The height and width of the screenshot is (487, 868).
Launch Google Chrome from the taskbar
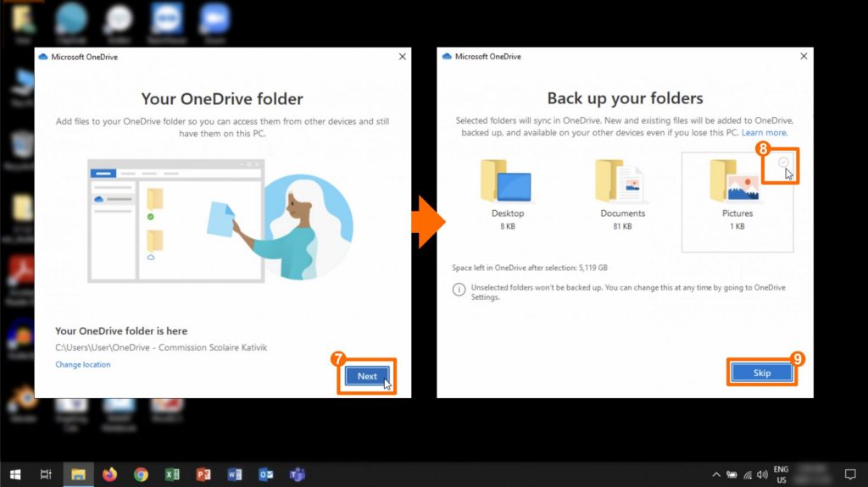tap(141, 474)
